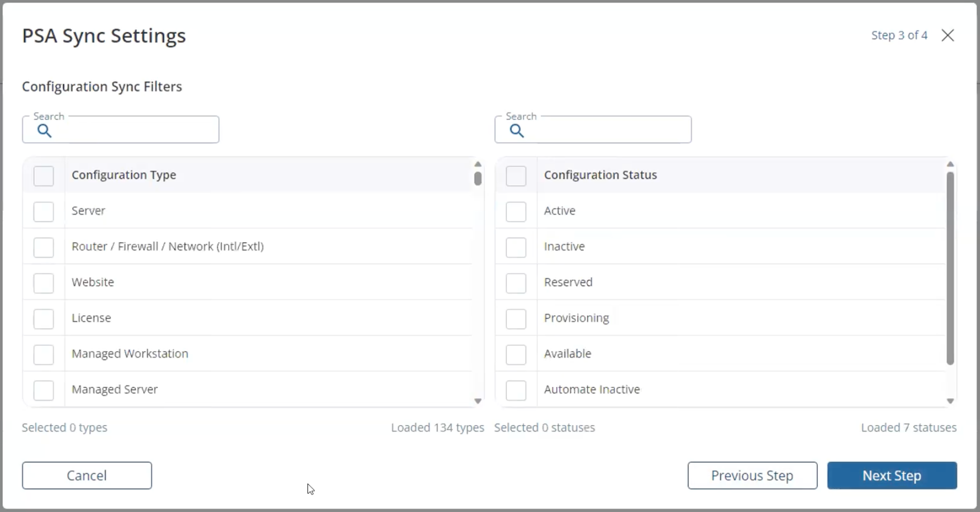Go back with Previous Step button
The image size is (980, 512).
click(x=752, y=476)
